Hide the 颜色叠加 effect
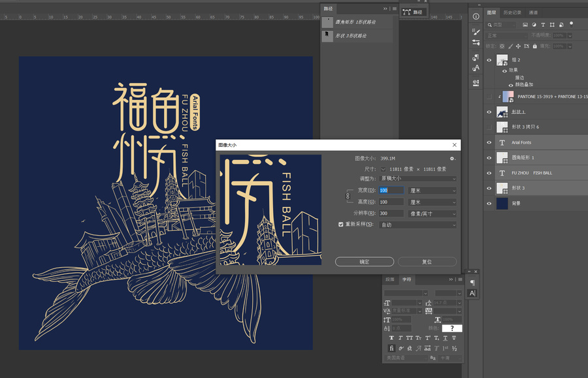 (x=510, y=85)
